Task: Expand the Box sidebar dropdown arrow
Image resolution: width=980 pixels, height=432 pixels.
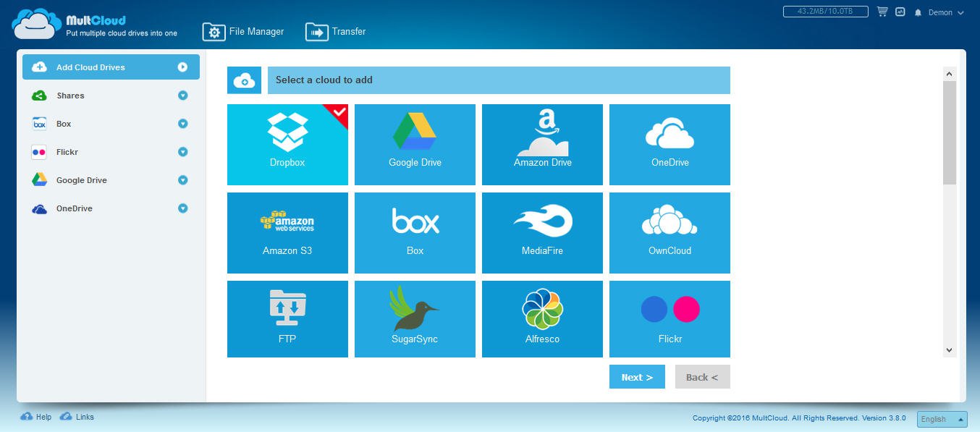Action: (182, 124)
